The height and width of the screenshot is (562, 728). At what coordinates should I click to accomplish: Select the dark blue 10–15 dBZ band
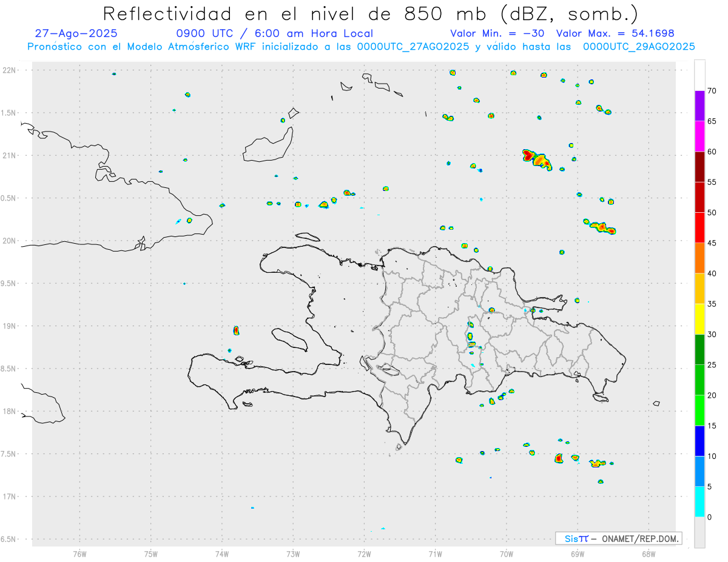pos(699,441)
